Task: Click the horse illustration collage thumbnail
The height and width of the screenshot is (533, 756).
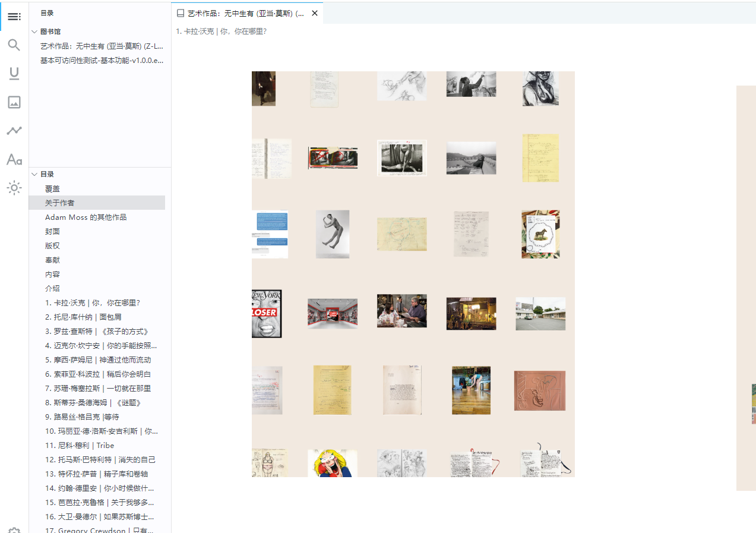Action: point(540,234)
